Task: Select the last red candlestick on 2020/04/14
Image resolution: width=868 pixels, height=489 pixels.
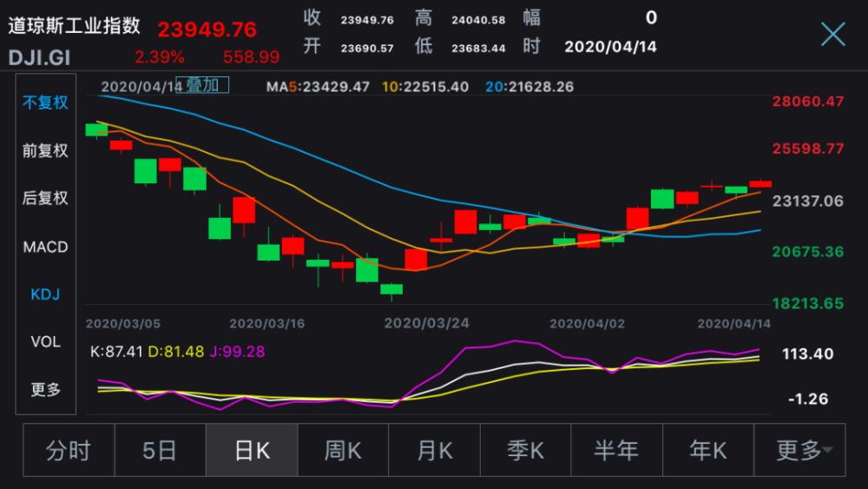Action: pyautogui.click(x=760, y=184)
